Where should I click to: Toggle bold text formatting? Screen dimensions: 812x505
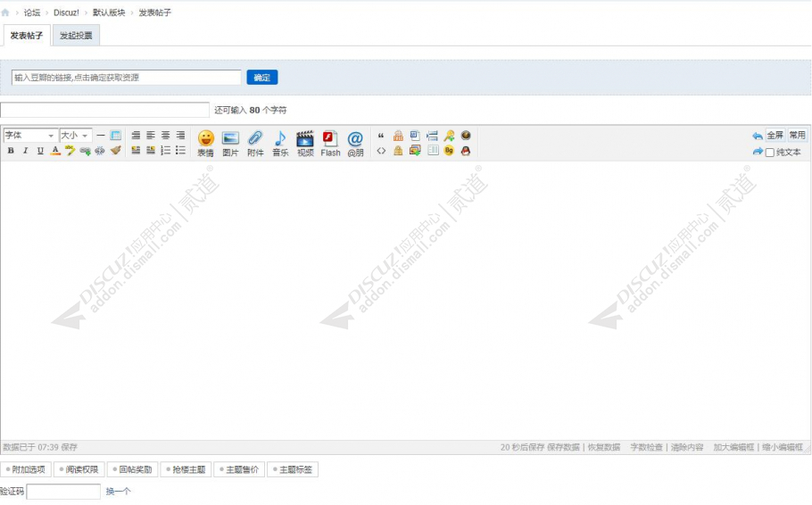pos(11,151)
